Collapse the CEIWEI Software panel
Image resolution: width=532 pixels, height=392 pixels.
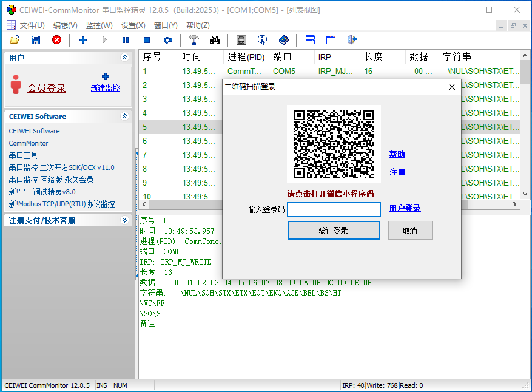coord(125,116)
